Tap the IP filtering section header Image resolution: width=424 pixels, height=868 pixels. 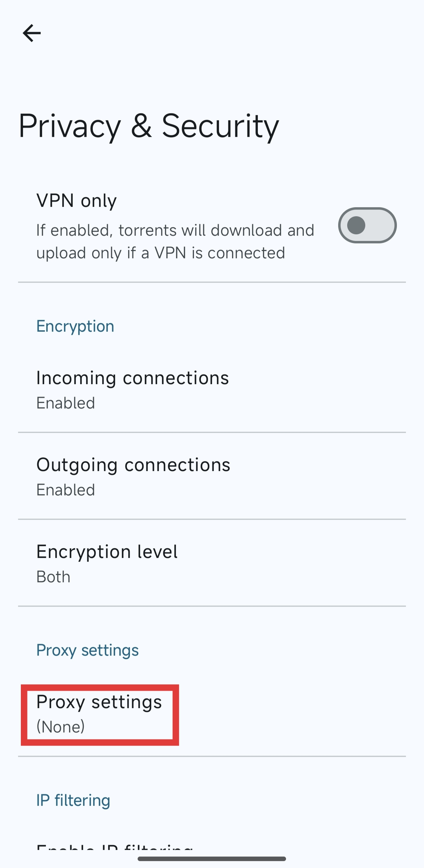point(73,800)
